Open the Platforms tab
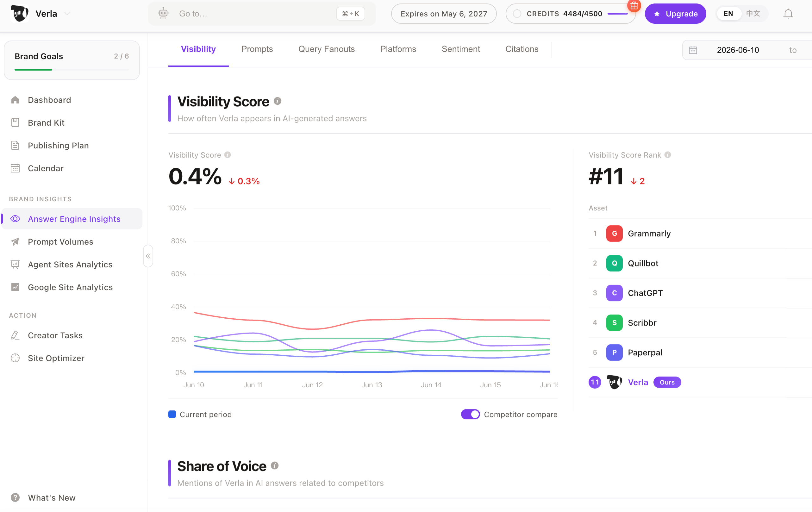This screenshot has width=812, height=512. [398, 49]
